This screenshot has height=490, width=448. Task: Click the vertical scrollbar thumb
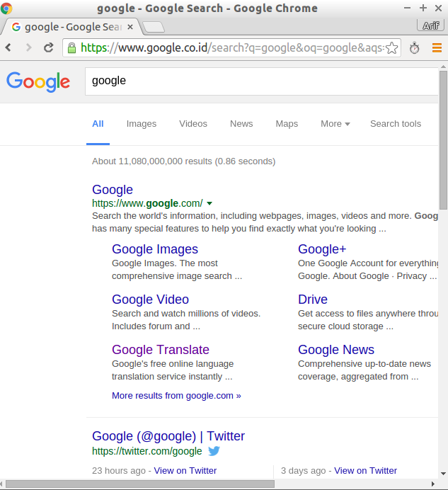[x=443, y=140]
